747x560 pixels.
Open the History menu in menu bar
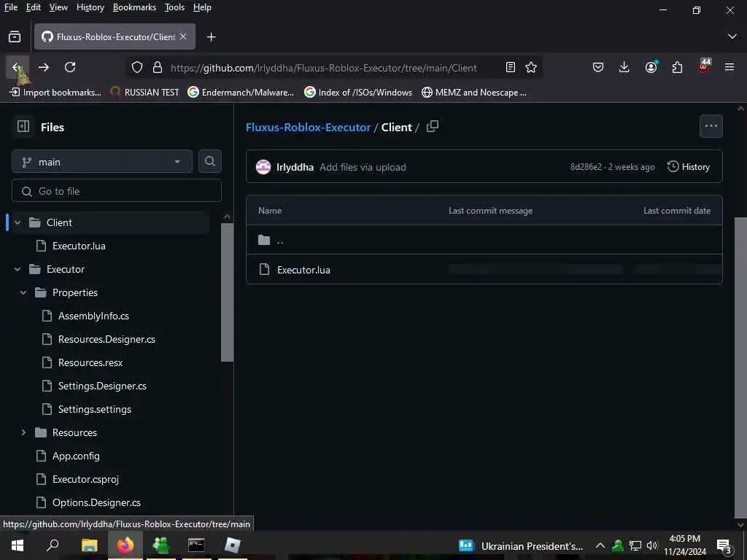(90, 7)
